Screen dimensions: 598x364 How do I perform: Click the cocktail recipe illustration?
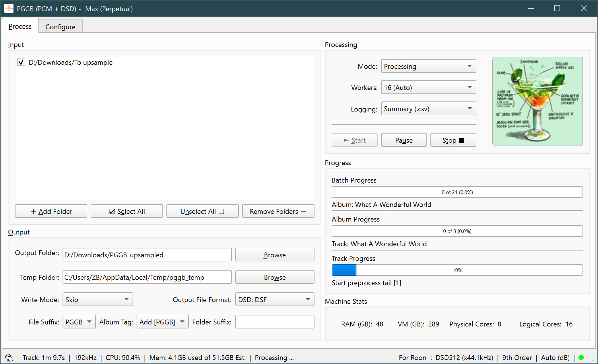coord(537,101)
